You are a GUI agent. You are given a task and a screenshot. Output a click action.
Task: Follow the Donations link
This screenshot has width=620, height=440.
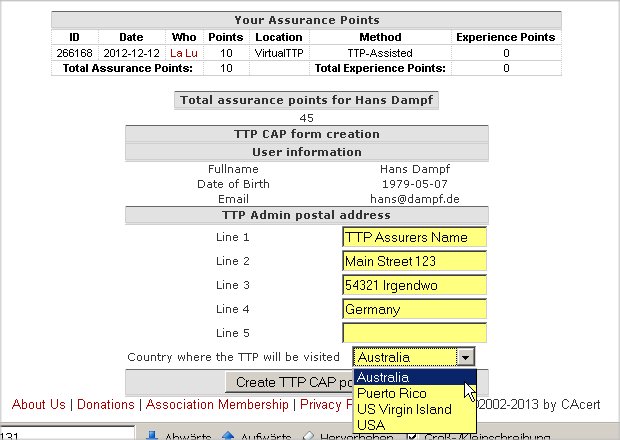107,404
